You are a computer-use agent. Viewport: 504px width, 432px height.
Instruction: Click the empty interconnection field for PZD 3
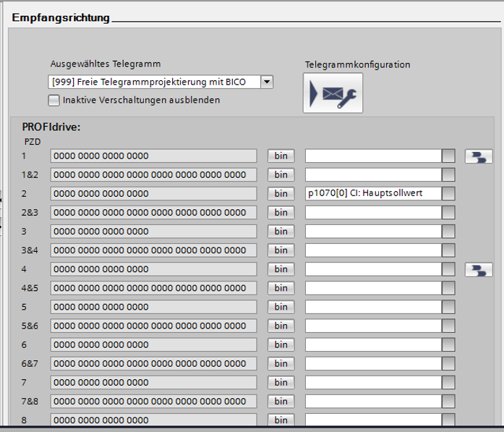[x=373, y=231]
